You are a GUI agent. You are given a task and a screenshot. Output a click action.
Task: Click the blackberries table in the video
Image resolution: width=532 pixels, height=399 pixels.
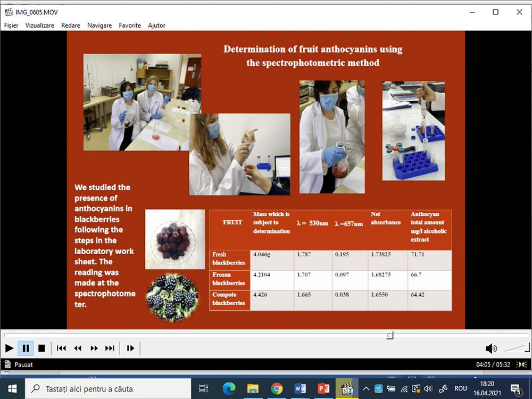click(331, 260)
